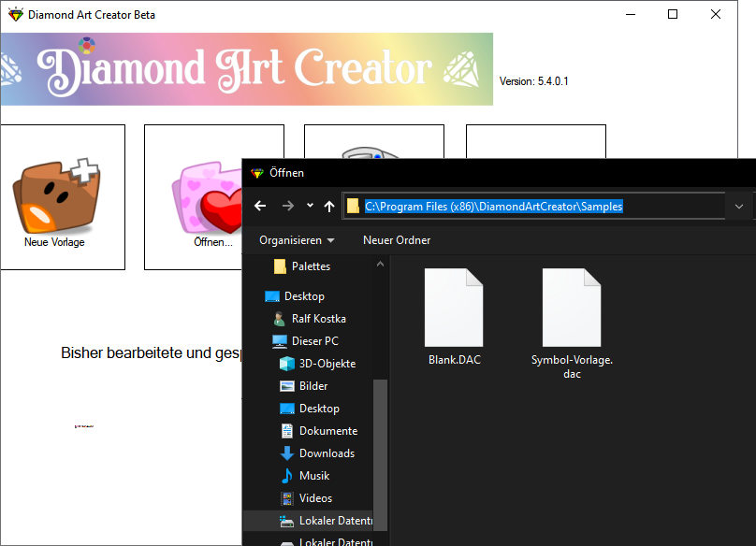The image size is (756, 546).
Task: Select highlighted Lokaler Datenträger drive
Action: (308, 521)
